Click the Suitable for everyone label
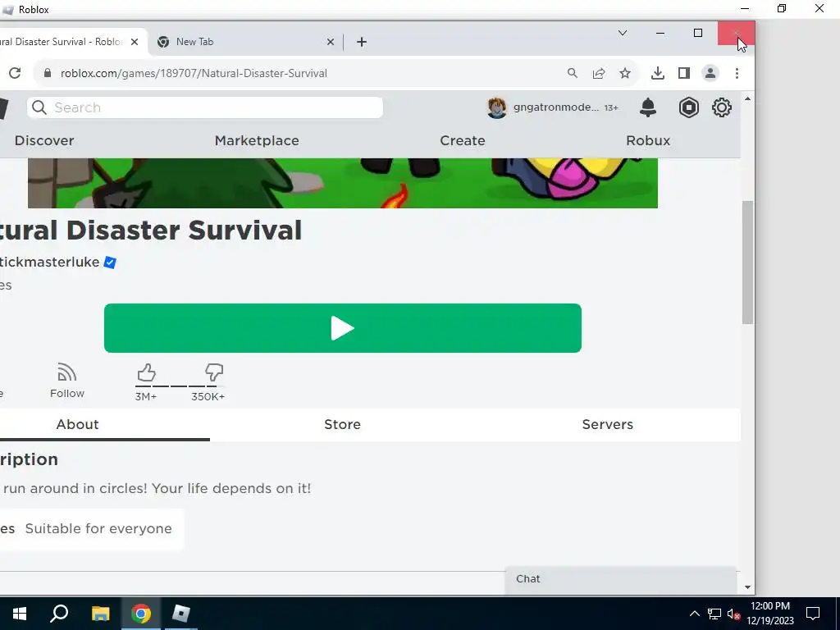 tap(98, 529)
